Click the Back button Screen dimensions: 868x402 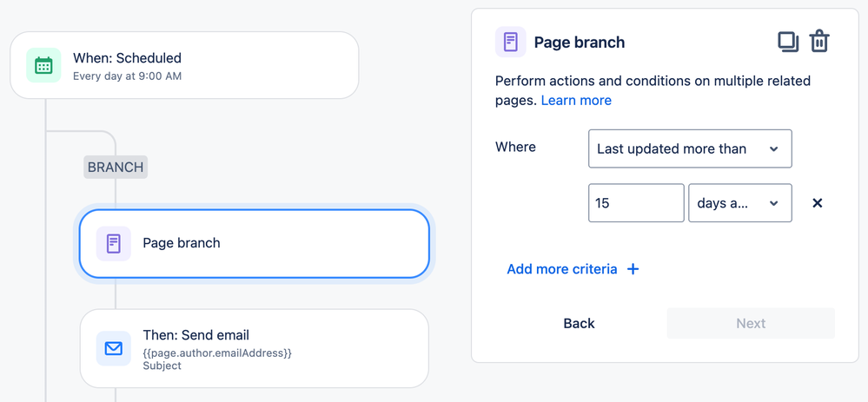point(579,324)
